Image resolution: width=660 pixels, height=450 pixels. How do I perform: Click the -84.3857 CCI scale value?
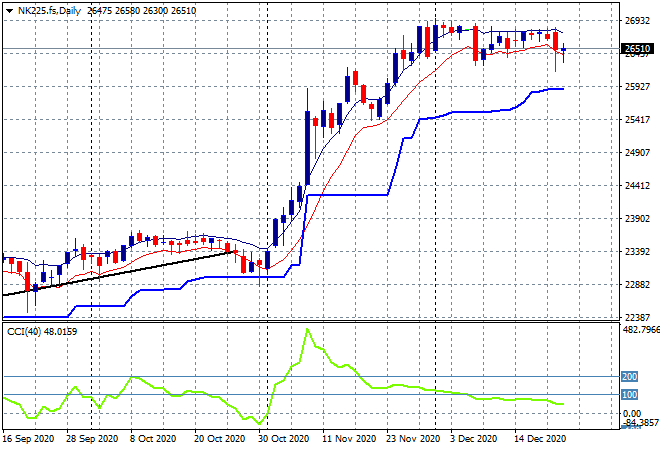pos(640,422)
